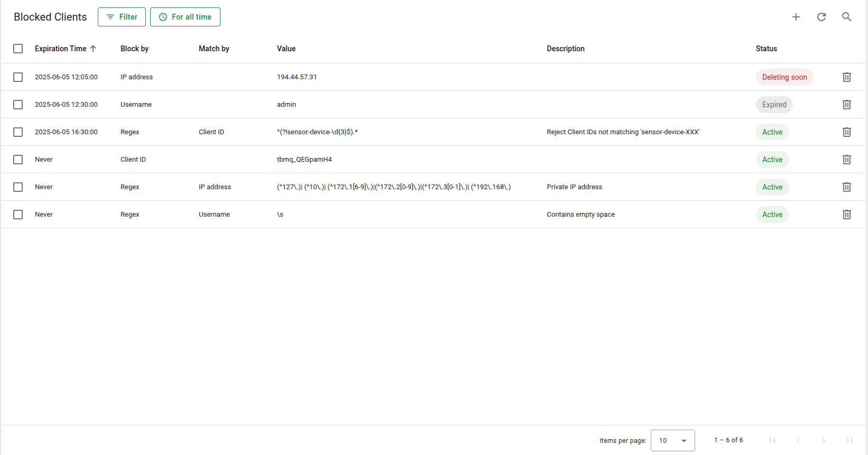The image size is (868, 455).
Task: Open the Filter button
Action: (x=122, y=17)
